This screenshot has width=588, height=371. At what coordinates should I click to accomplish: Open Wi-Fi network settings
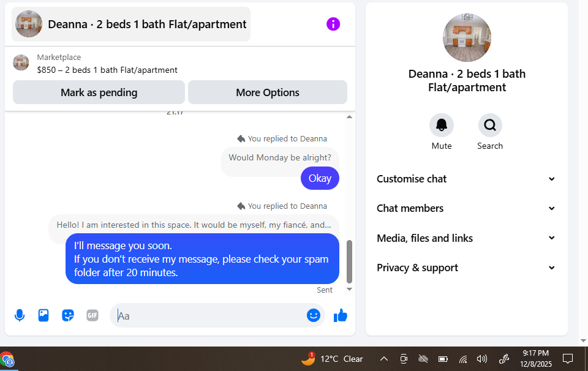[463, 359]
